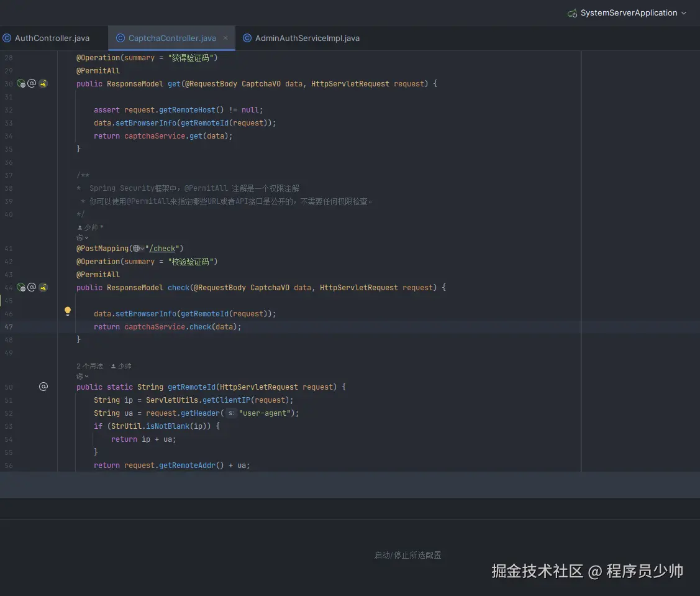The image size is (700, 596).
Task: Switch to the AuthController.java tab
Action: (52, 38)
